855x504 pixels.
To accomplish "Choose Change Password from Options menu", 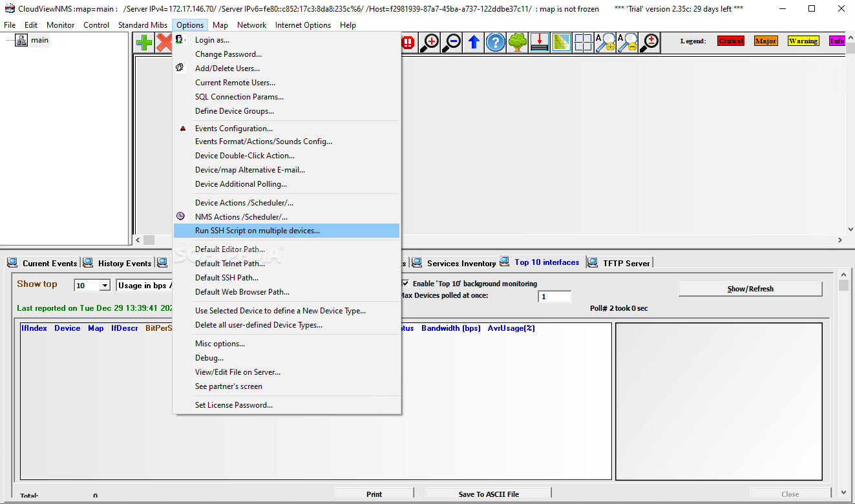I will click(x=287, y=54).
